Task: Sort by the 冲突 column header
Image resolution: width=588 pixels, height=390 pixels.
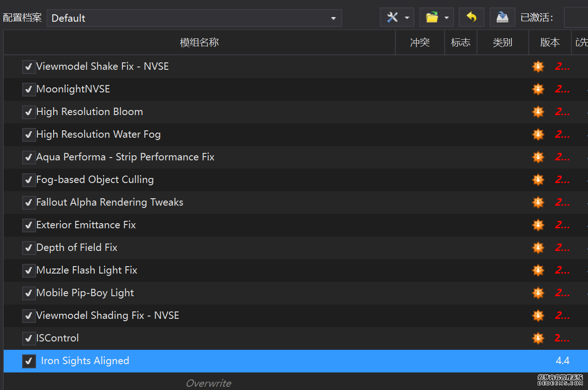Action: tap(419, 43)
